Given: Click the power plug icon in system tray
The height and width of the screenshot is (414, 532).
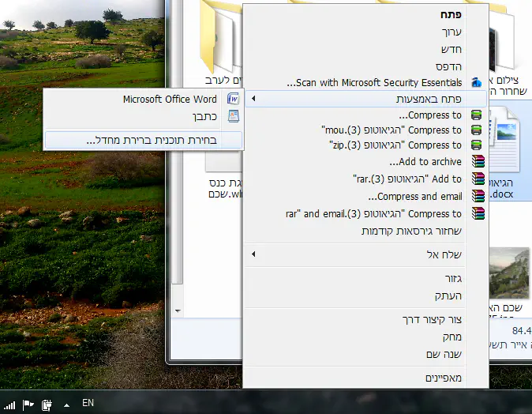Looking at the screenshot, I should [47, 405].
